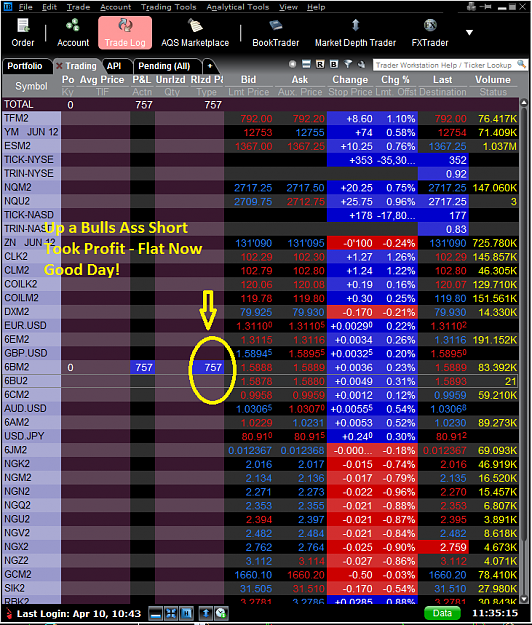
Task: Toggle the pushpin always-on-top icon
Action: (485, 6)
